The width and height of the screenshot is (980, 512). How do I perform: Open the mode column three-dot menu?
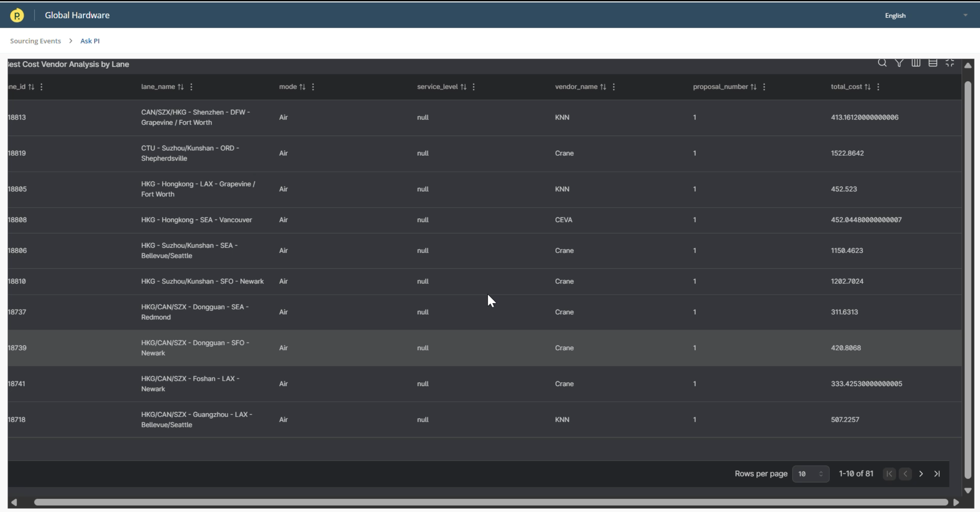pyautogui.click(x=313, y=87)
